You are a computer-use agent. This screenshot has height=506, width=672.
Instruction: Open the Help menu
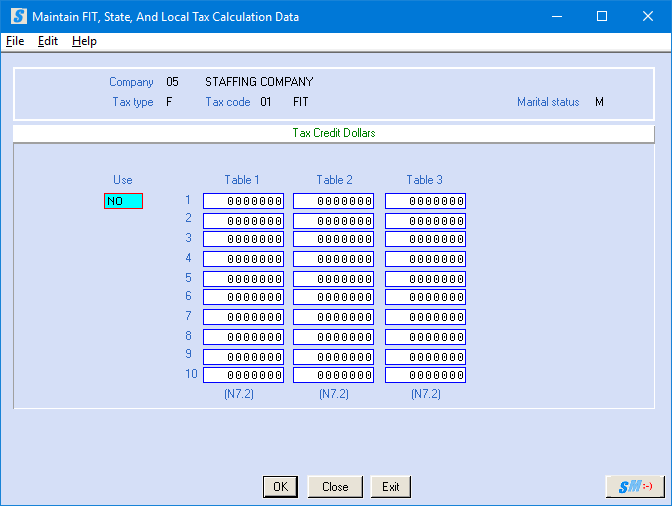point(84,41)
